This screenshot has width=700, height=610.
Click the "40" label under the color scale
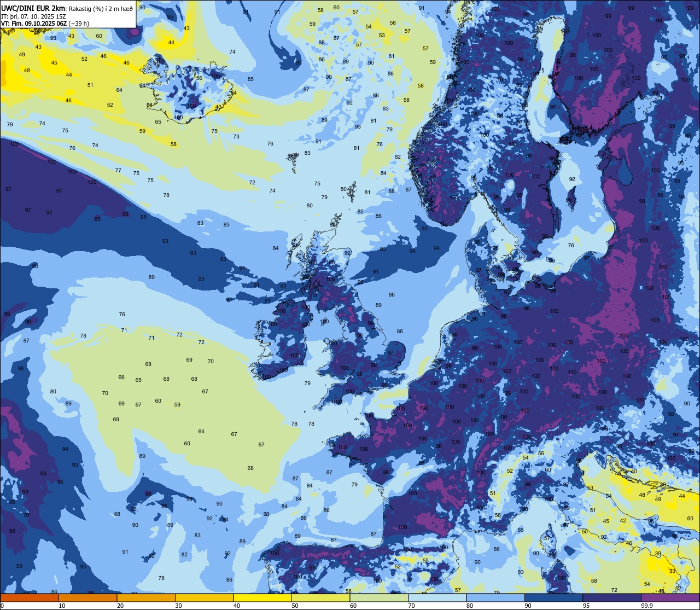[x=237, y=606]
